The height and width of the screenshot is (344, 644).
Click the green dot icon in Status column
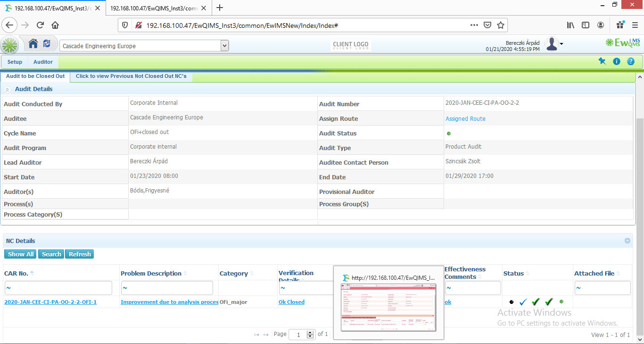point(561,302)
